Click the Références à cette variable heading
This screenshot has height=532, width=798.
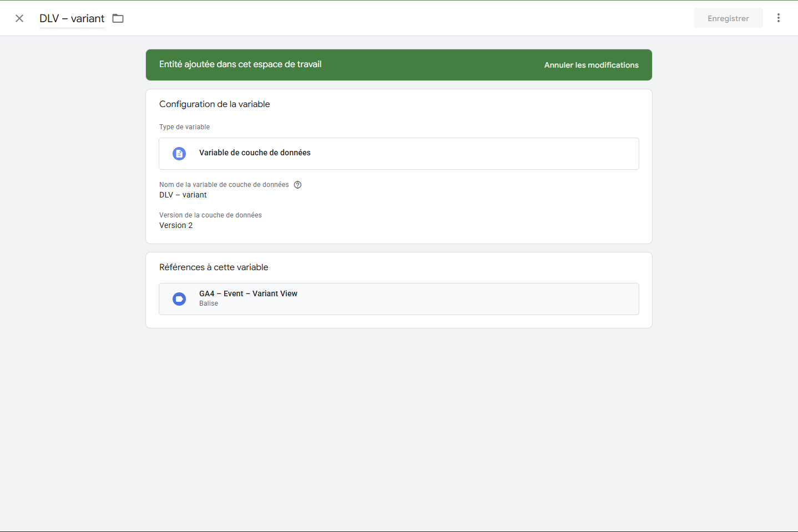click(x=214, y=267)
